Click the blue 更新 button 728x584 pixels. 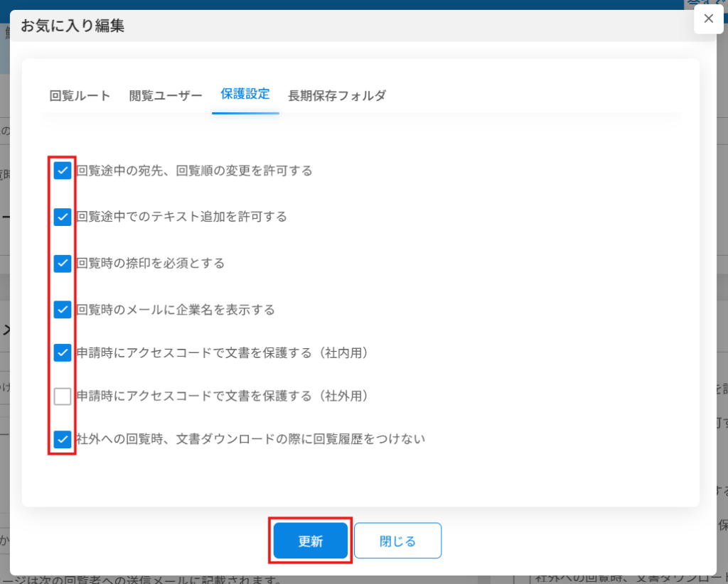311,541
